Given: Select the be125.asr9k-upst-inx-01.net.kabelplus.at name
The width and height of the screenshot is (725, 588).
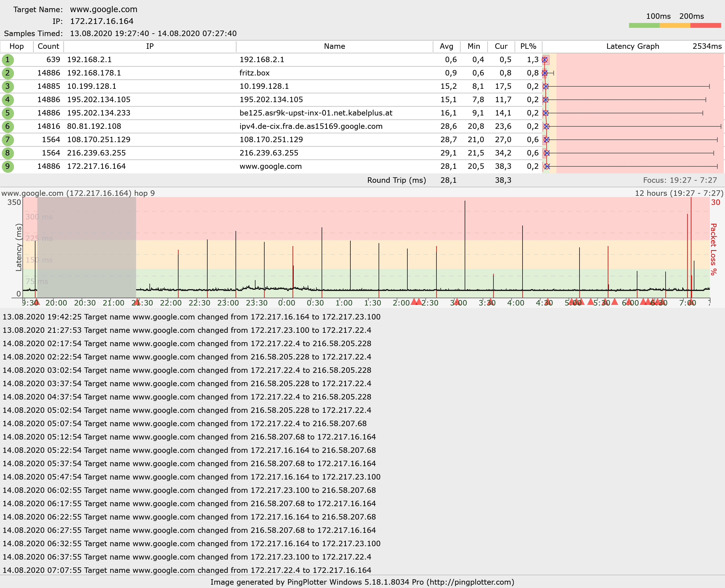Looking at the screenshot, I should pyautogui.click(x=316, y=113).
